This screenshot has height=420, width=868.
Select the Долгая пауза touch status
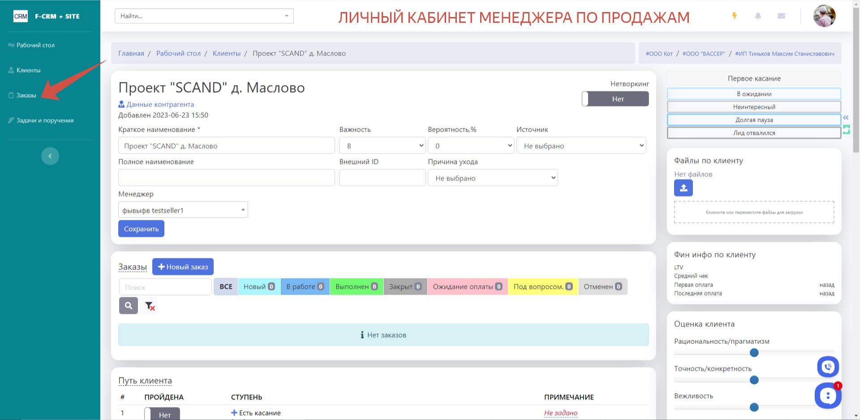pos(754,120)
